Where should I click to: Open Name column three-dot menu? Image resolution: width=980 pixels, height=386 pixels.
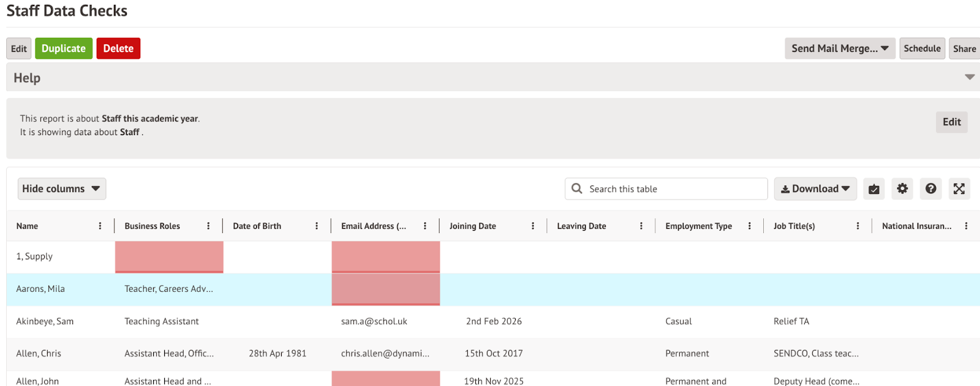[100, 226]
